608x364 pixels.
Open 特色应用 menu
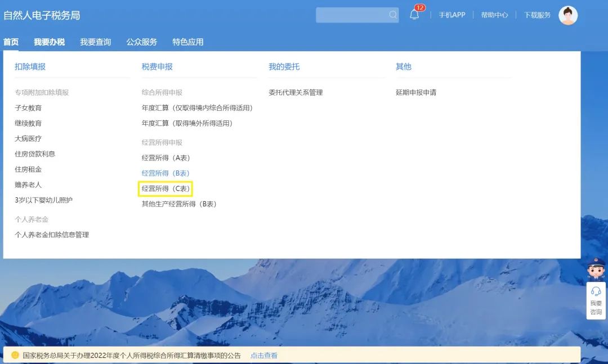187,42
